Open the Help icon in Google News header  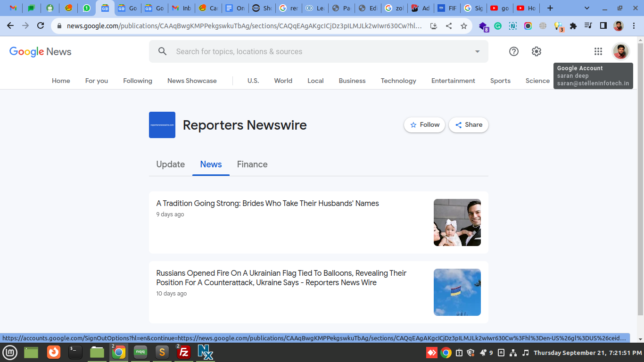pos(514,51)
